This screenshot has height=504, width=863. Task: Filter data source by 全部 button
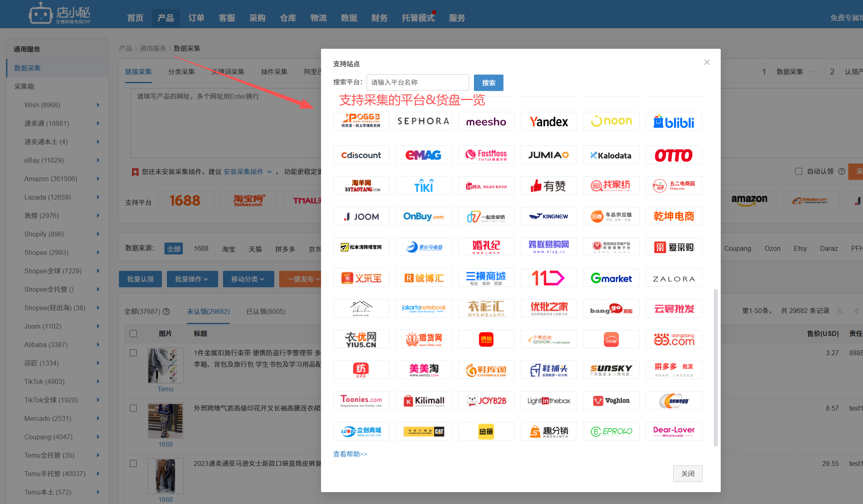pos(174,249)
